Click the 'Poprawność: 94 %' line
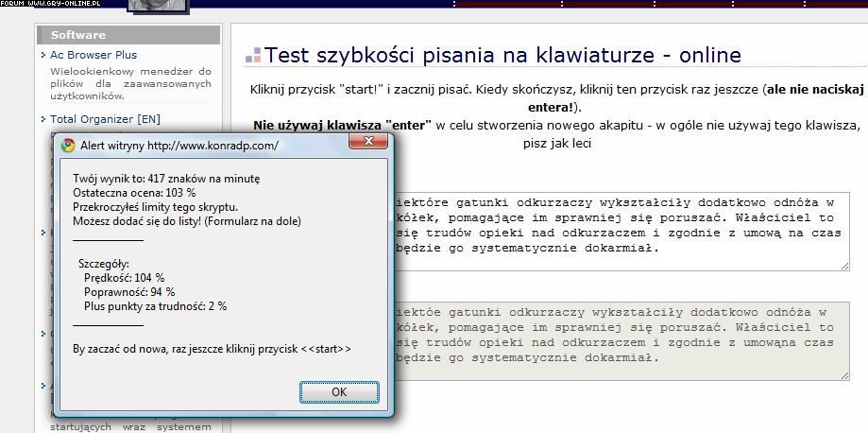The height and width of the screenshot is (433, 868). pyautogui.click(x=129, y=291)
